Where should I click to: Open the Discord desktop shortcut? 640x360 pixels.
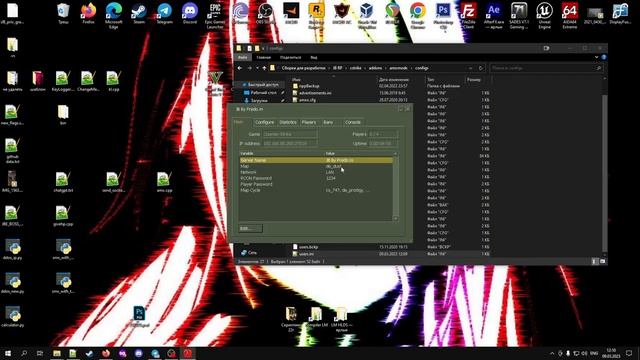coord(190,13)
